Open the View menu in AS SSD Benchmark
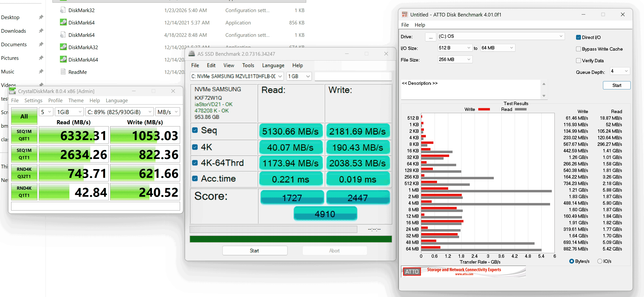This screenshot has width=644, height=297. [229, 65]
